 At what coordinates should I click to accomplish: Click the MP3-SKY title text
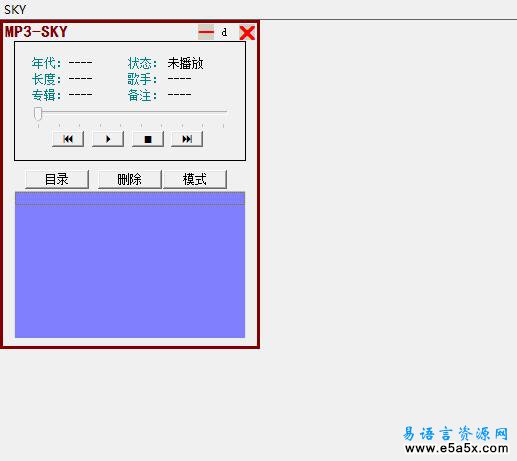36,32
